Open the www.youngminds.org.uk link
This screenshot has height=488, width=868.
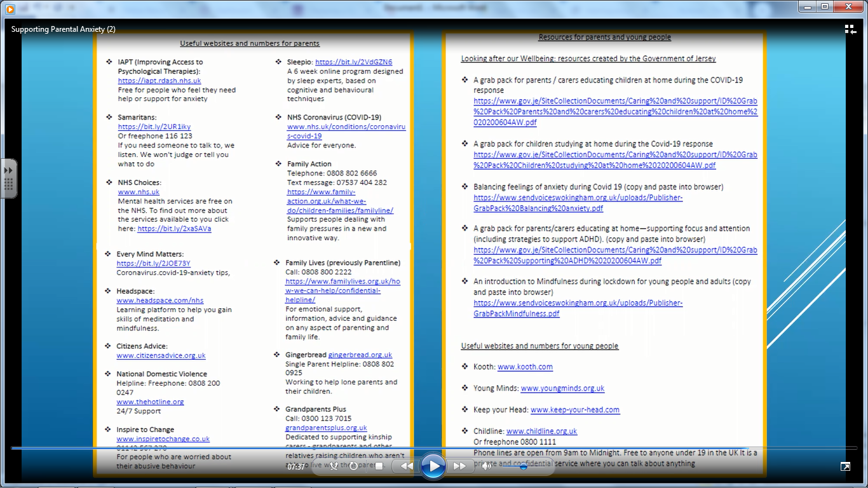[x=562, y=388]
